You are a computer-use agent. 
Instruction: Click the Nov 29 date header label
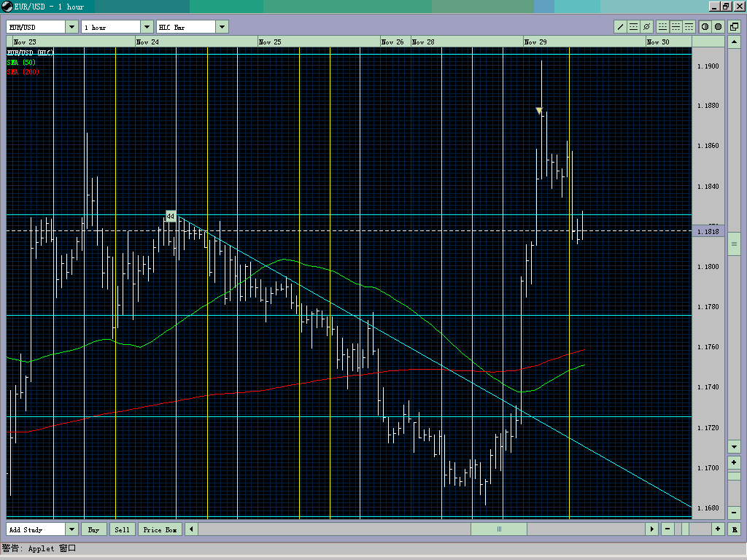click(x=535, y=42)
